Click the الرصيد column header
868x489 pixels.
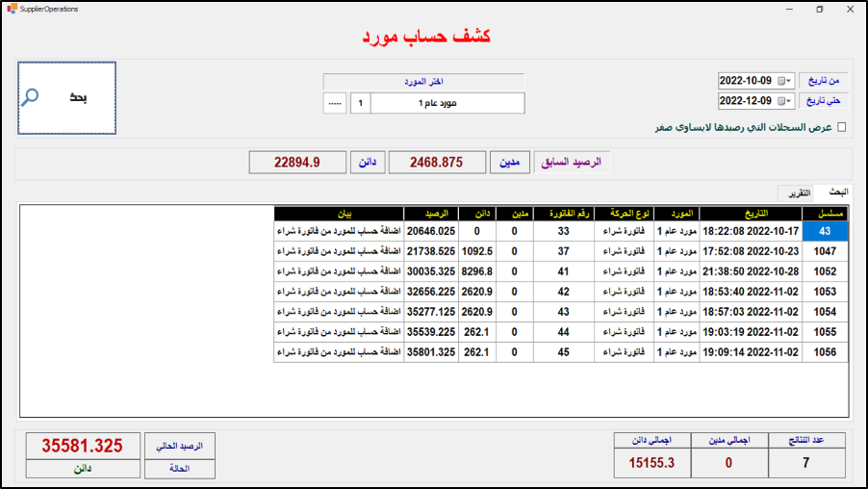(x=430, y=213)
